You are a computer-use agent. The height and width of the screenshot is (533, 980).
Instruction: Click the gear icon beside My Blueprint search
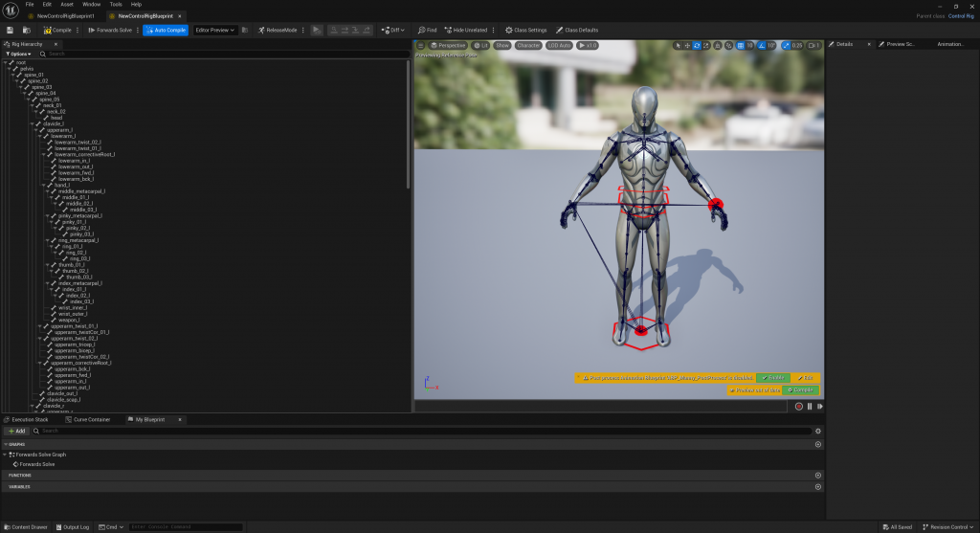point(817,431)
